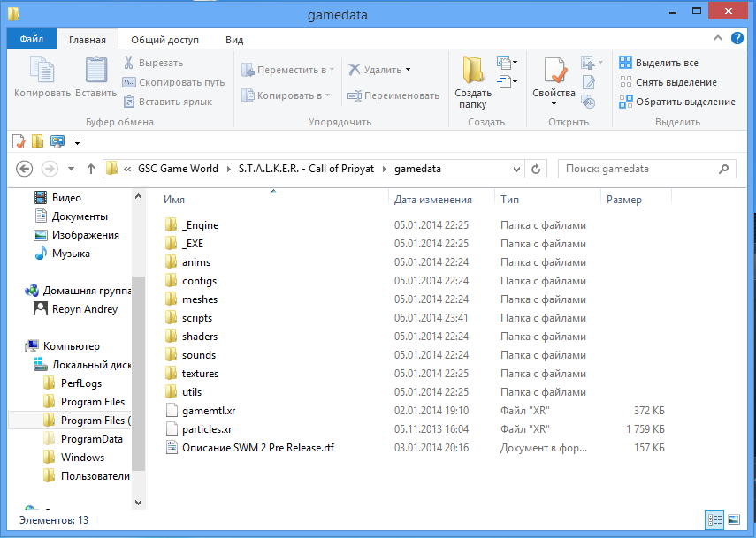Click the Refresh button
Viewport: 756px width, 538px height.
point(536,169)
